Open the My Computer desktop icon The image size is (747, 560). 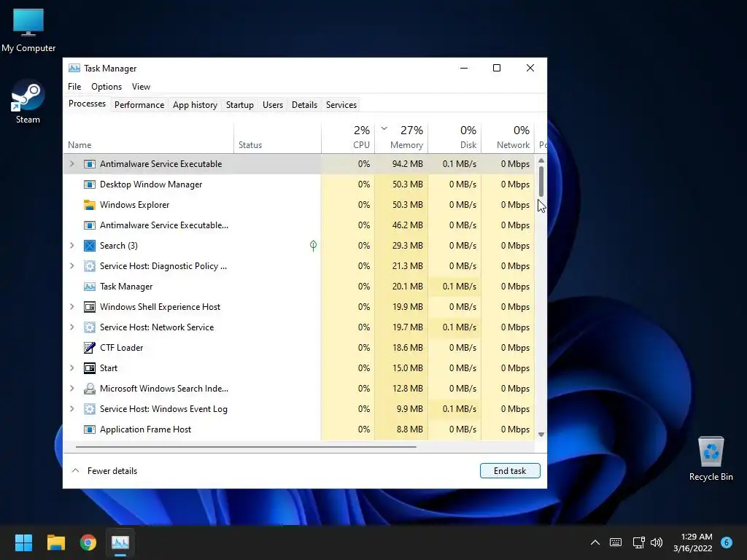[28, 30]
